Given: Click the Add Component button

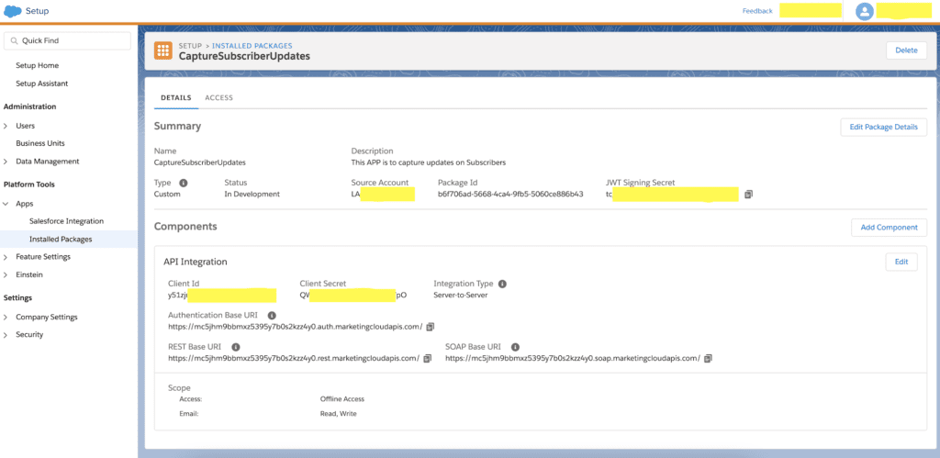Looking at the screenshot, I should pyautogui.click(x=889, y=227).
